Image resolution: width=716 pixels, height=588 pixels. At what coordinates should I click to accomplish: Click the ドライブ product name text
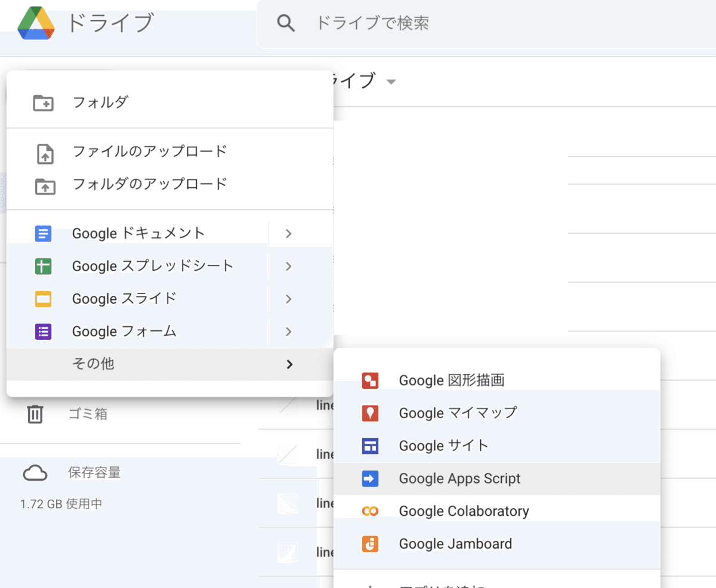click(x=110, y=23)
